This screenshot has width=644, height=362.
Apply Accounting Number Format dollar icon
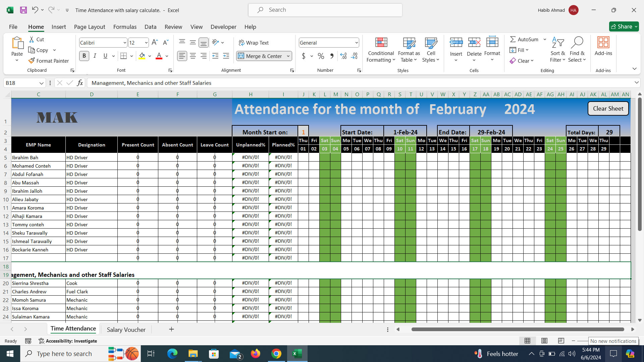[x=304, y=56]
